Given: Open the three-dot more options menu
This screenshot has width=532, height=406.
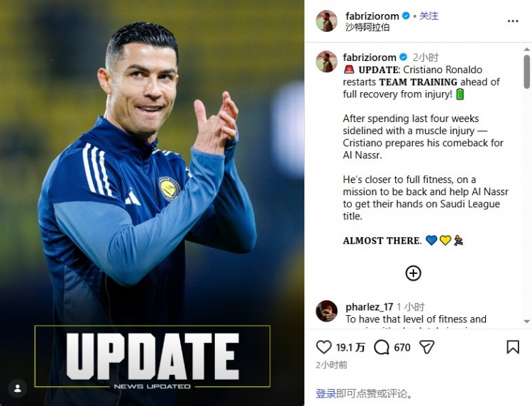Looking at the screenshot, I should click(513, 21).
